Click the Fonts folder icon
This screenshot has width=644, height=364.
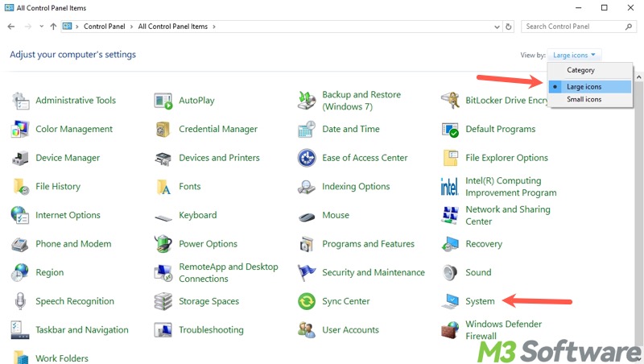pyautogui.click(x=163, y=187)
